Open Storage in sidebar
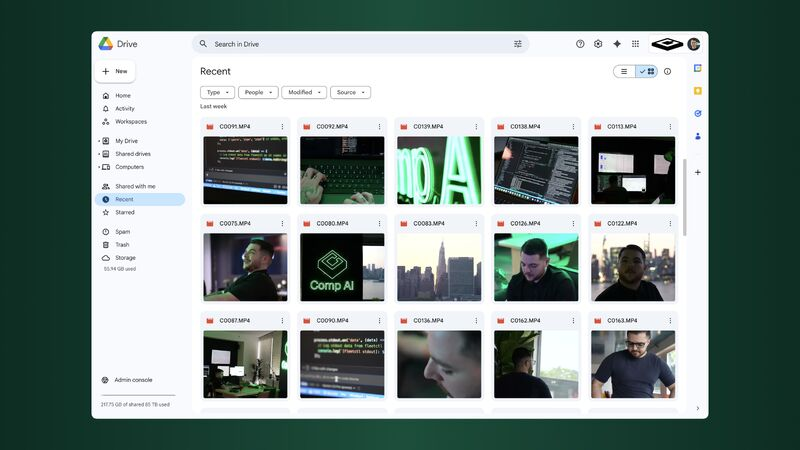The height and width of the screenshot is (450, 800). coord(140,258)
